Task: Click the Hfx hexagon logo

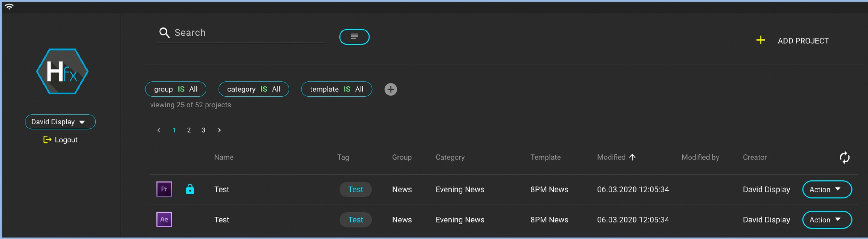Action: coord(62,72)
